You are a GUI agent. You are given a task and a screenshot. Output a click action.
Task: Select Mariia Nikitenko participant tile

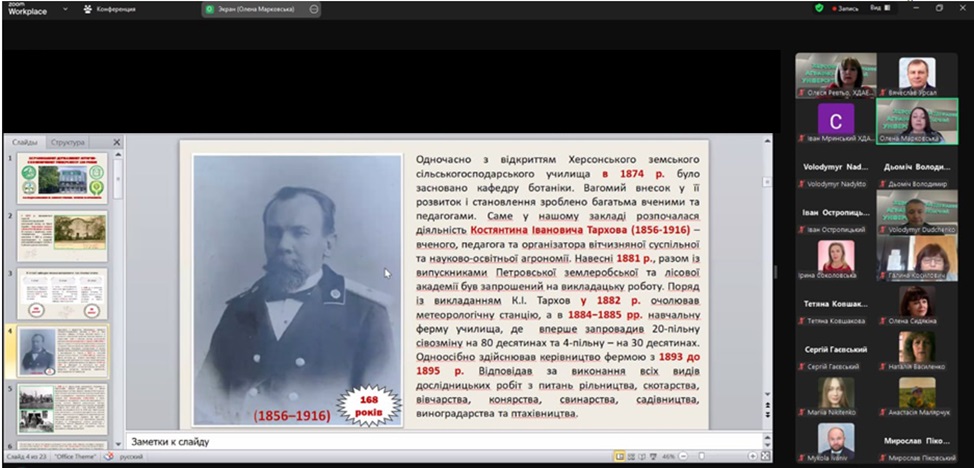836,397
